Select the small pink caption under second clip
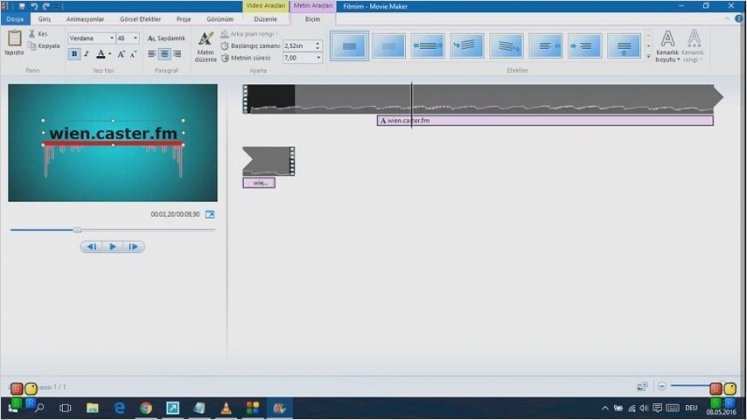Viewport: 747px width, 420px height. coord(259,183)
